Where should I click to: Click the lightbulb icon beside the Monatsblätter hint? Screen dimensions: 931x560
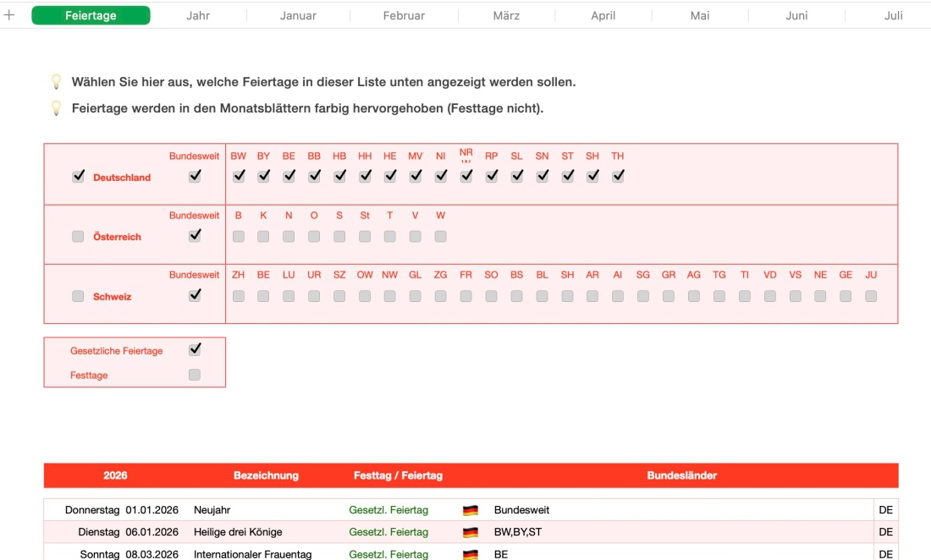(x=56, y=107)
